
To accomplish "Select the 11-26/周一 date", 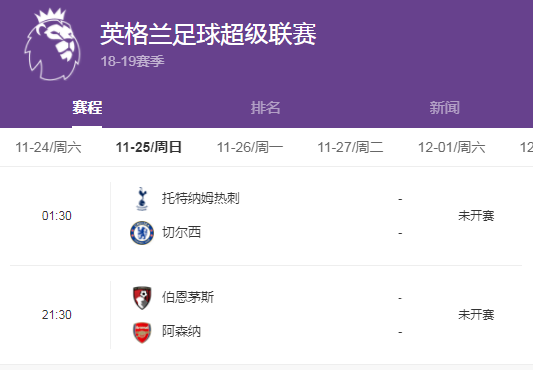I will (x=250, y=147).
